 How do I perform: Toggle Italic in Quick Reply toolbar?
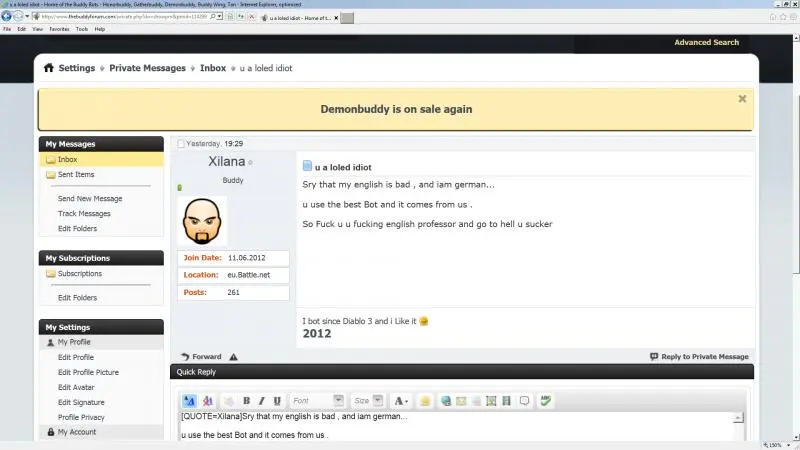(262, 401)
